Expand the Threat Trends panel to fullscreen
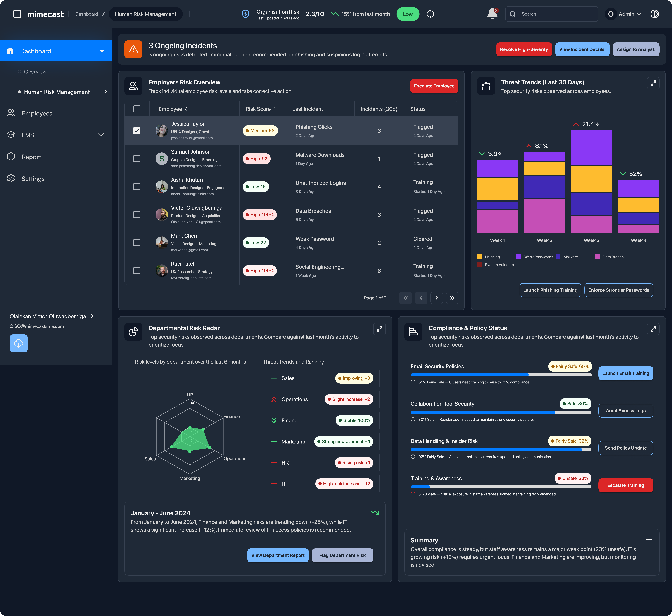This screenshot has height=616, width=672. pos(653,83)
